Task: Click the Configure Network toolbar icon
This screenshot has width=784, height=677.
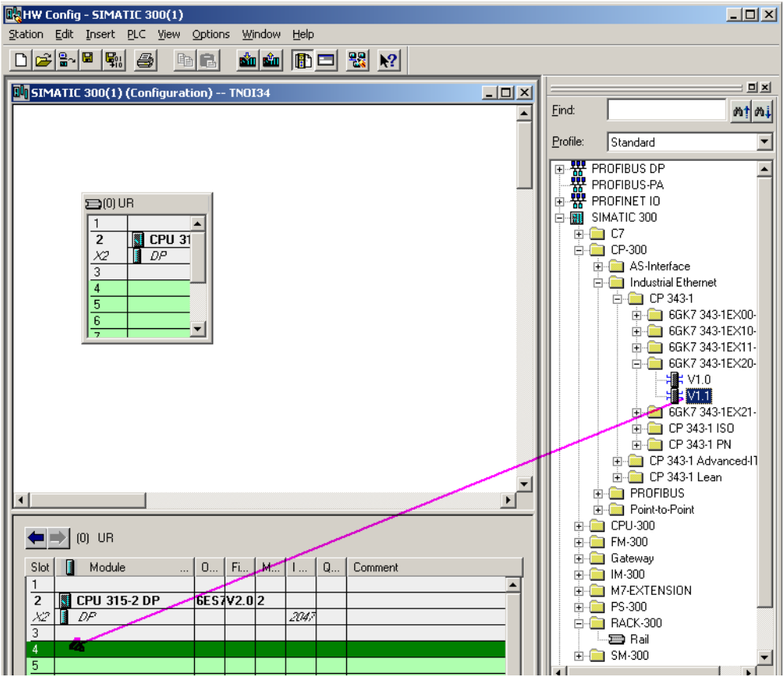Action: click(x=357, y=60)
